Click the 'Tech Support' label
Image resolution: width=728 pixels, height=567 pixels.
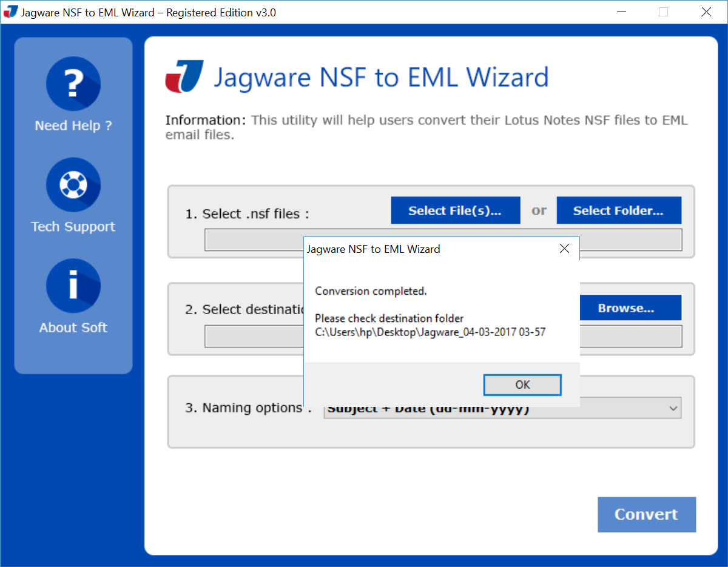point(73,227)
